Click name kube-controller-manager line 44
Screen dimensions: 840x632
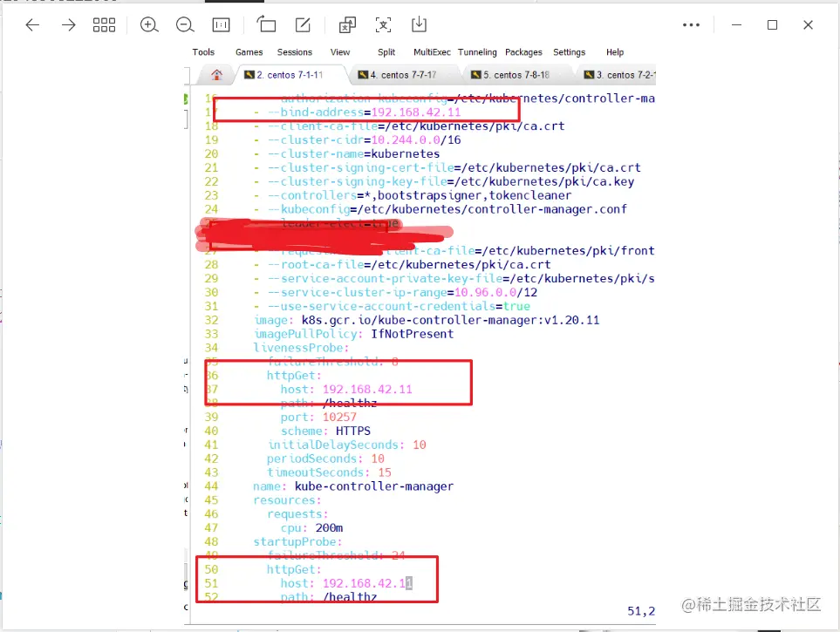[x=353, y=486]
